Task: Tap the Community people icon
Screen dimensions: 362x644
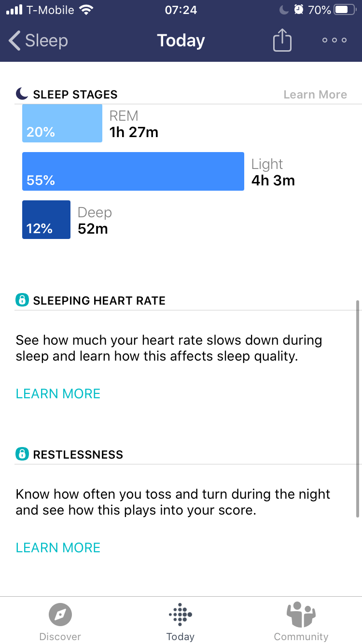Action: coord(301,615)
